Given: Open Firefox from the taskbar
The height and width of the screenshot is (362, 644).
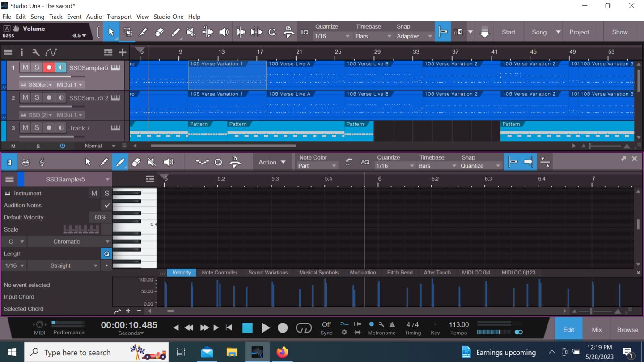Looking at the screenshot, I should tap(282, 352).
